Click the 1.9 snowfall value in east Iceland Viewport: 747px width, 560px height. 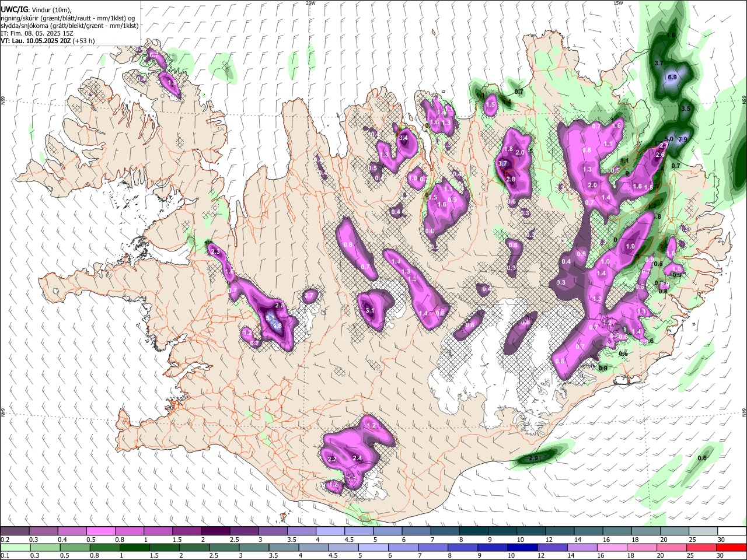630,247
